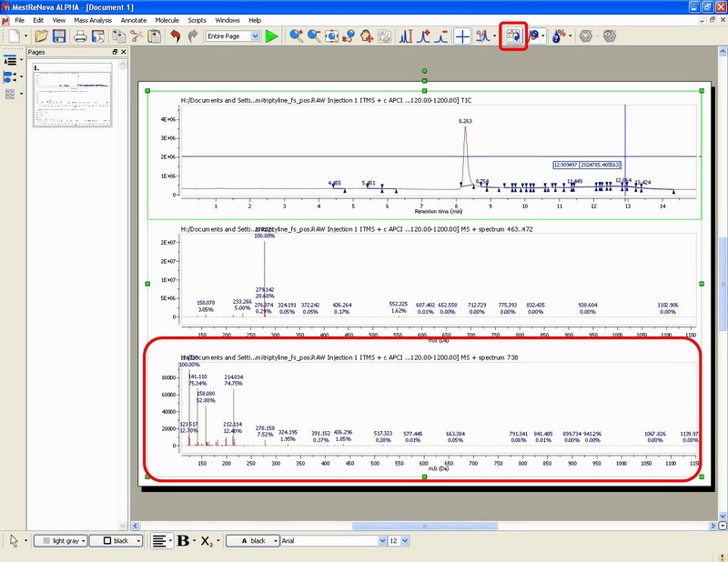The image size is (728, 562).
Task: Open the Mass Analysis menu
Action: coord(94,19)
